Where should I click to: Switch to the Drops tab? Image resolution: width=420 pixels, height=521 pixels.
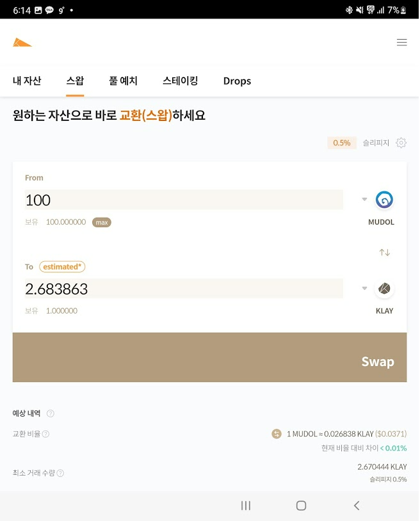237,81
